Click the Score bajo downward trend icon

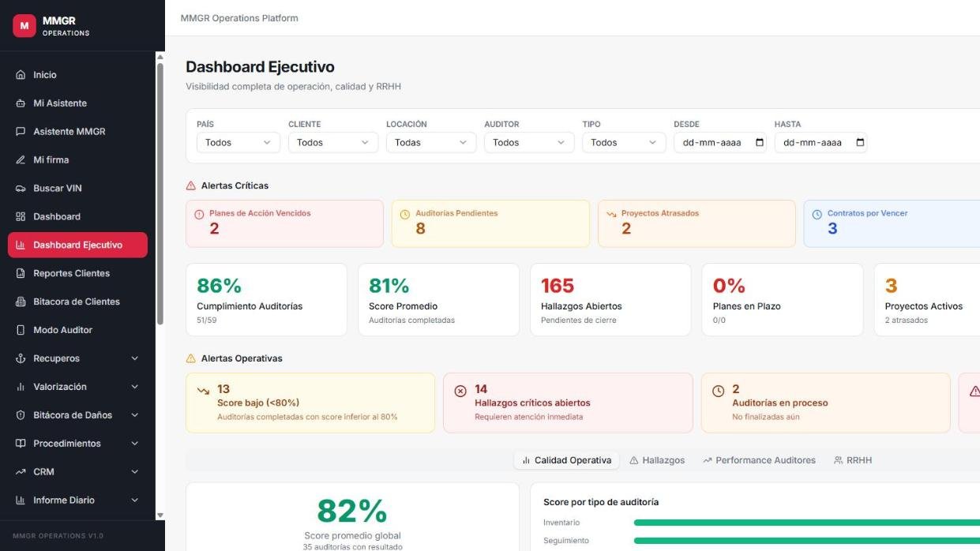coord(203,391)
